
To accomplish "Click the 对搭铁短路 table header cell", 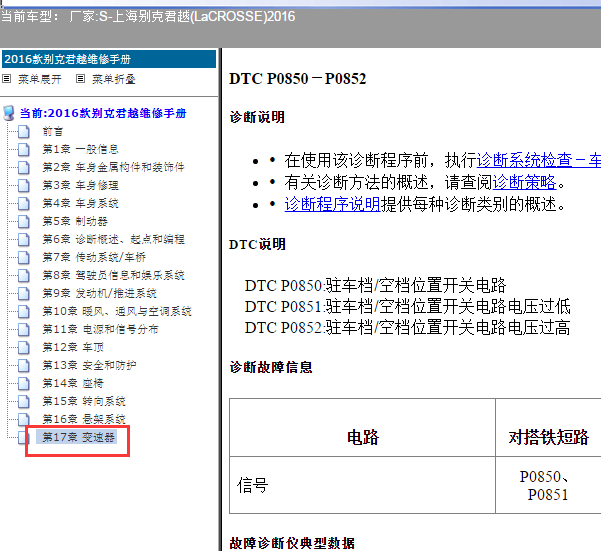I will click(x=548, y=427).
